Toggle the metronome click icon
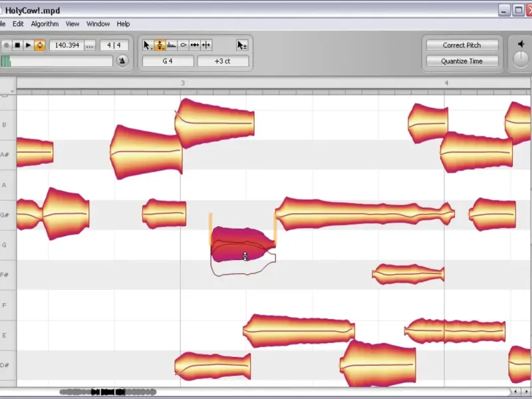The height and width of the screenshot is (399, 532). (x=122, y=61)
